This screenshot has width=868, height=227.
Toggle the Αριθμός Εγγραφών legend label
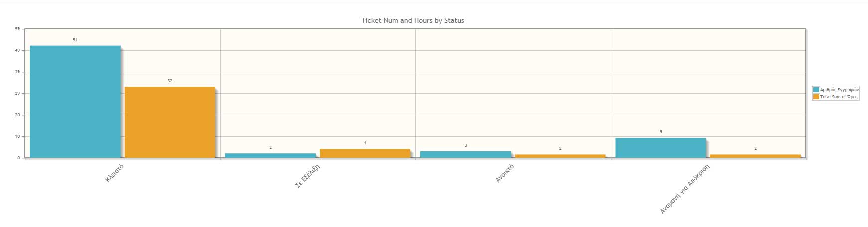(839, 90)
